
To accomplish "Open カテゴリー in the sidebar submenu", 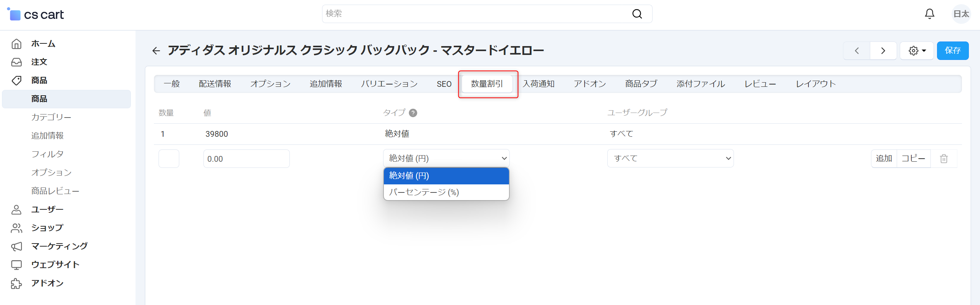I will (51, 117).
